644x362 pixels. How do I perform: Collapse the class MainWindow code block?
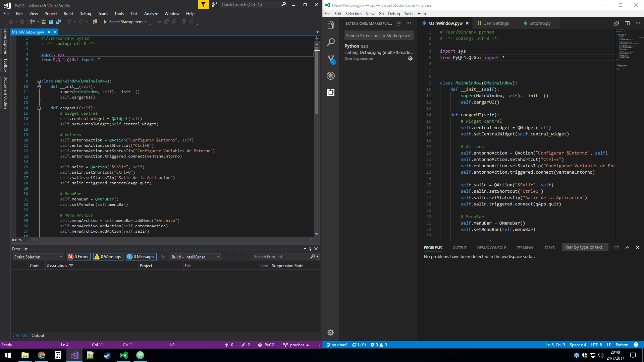[x=39, y=81]
